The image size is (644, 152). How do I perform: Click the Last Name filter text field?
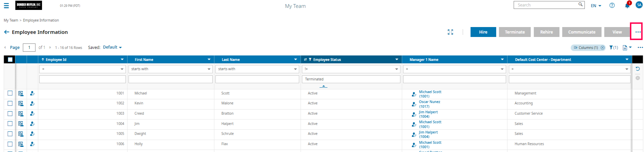257,79
